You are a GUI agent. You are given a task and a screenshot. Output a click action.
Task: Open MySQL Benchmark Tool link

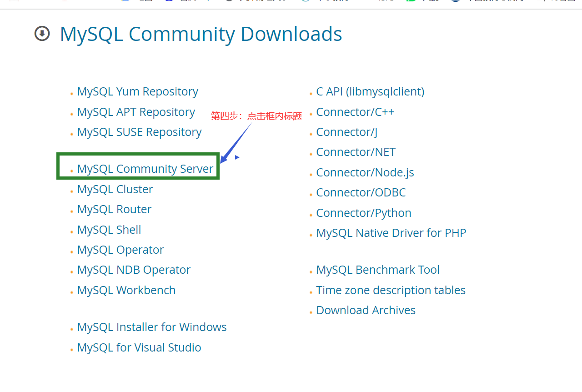(378, 270)
